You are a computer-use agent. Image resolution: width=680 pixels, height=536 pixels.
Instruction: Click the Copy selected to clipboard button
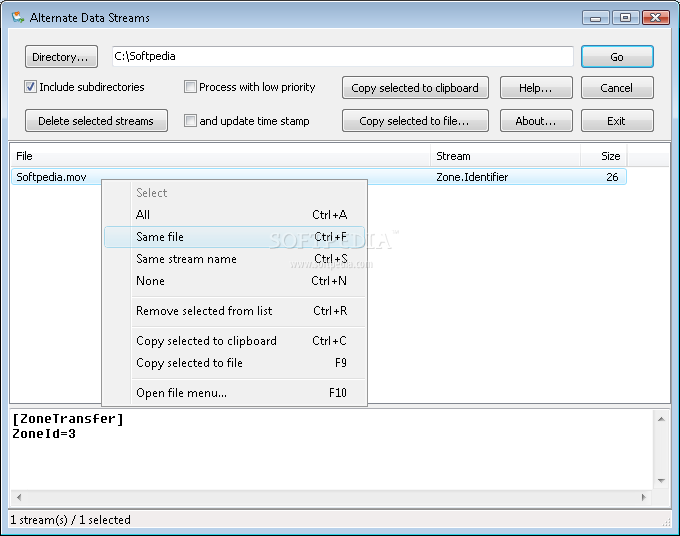pos(415,88)
